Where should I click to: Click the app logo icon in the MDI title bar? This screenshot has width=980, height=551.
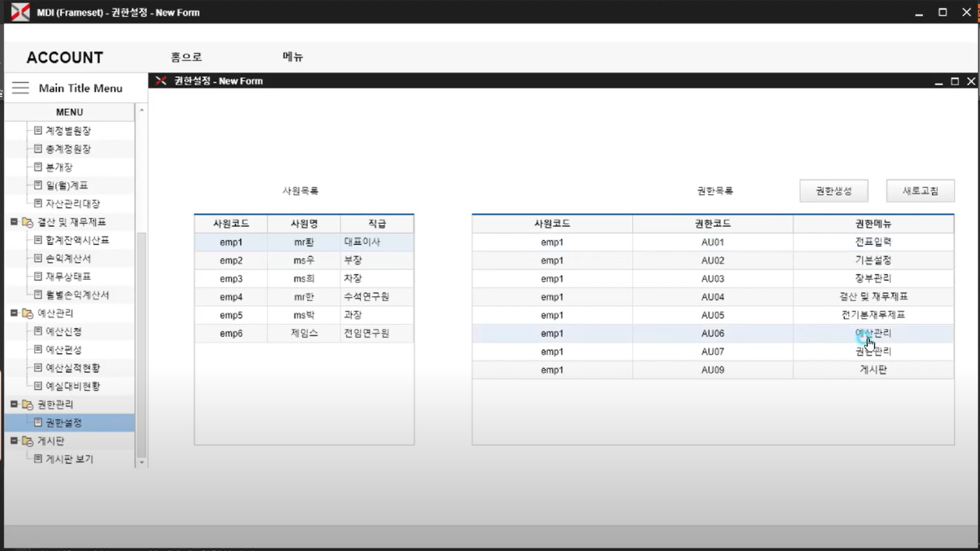[x=20, y=12]
